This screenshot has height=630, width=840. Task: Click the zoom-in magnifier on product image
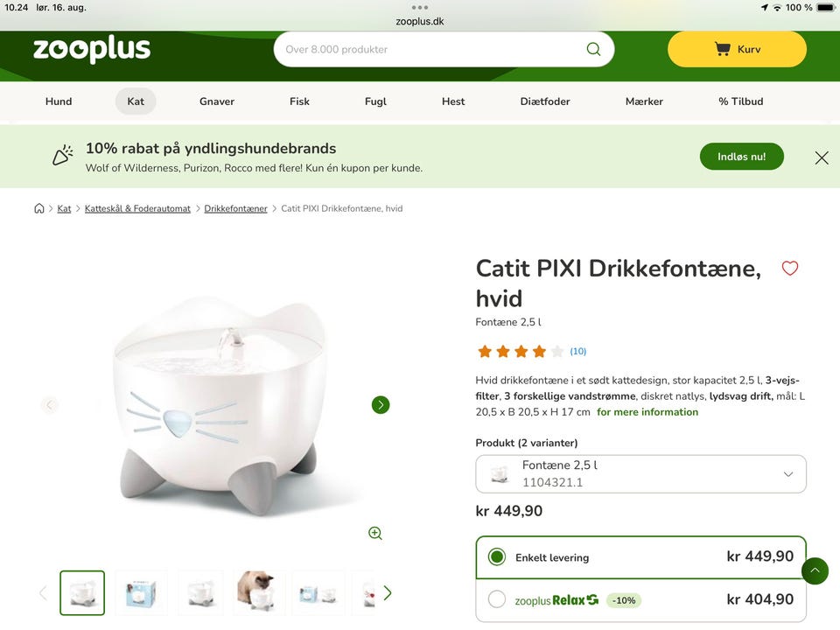tap(375, 533)
